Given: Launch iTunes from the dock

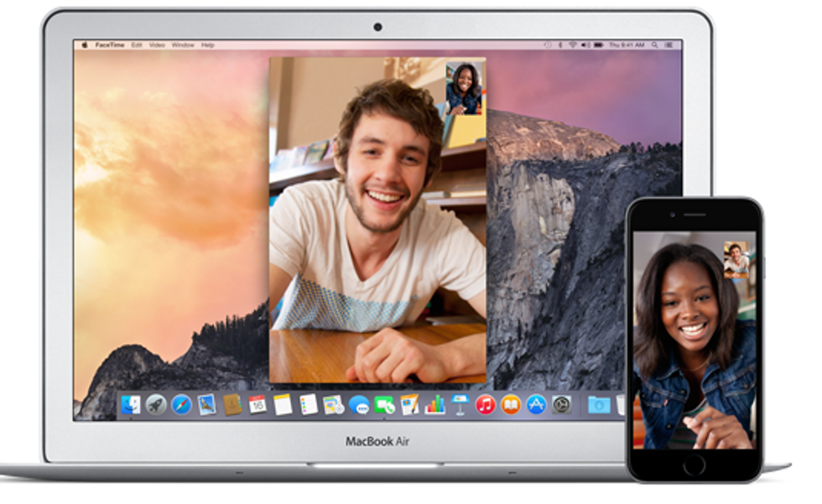Looking at the screenshot, I should (485, 405).
